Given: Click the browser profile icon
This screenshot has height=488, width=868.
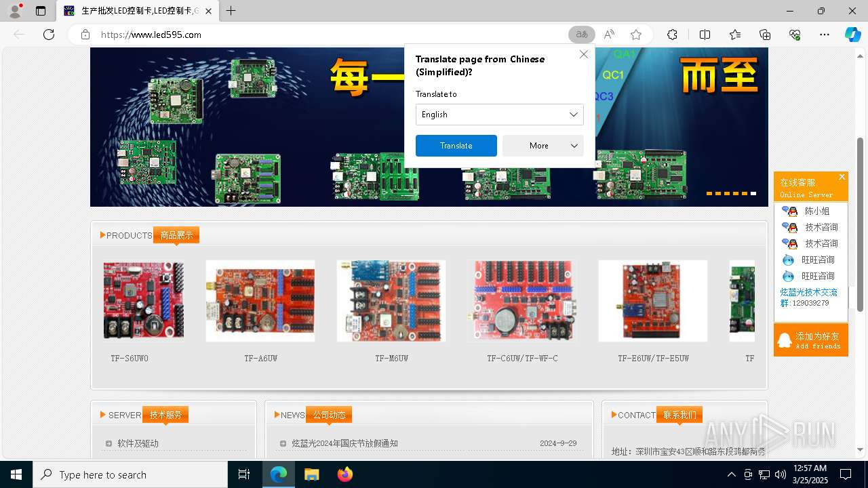Looking at the screenshot, I should pos(15,11).
